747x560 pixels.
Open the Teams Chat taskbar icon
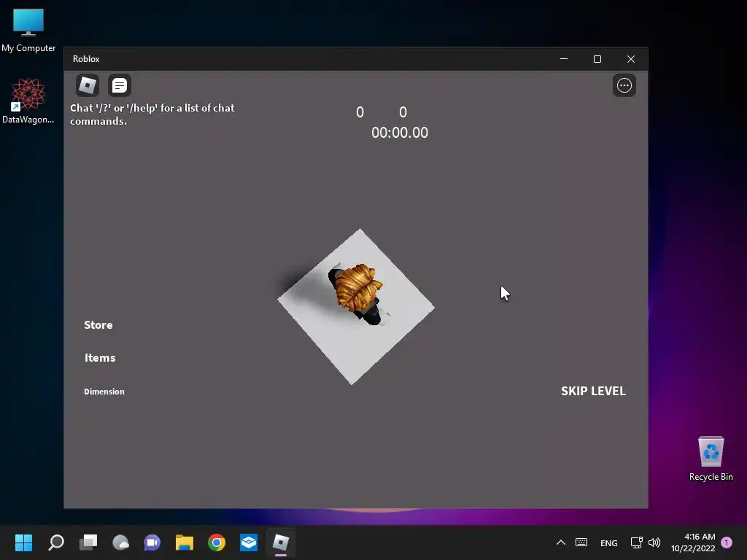[x=152, y=542]
